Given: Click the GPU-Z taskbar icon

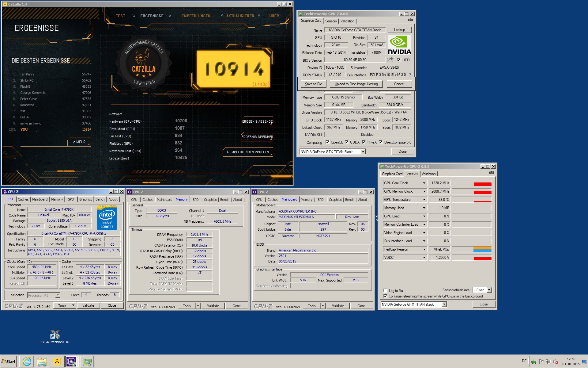Looking at the screenshot, I should click(88, 362).
